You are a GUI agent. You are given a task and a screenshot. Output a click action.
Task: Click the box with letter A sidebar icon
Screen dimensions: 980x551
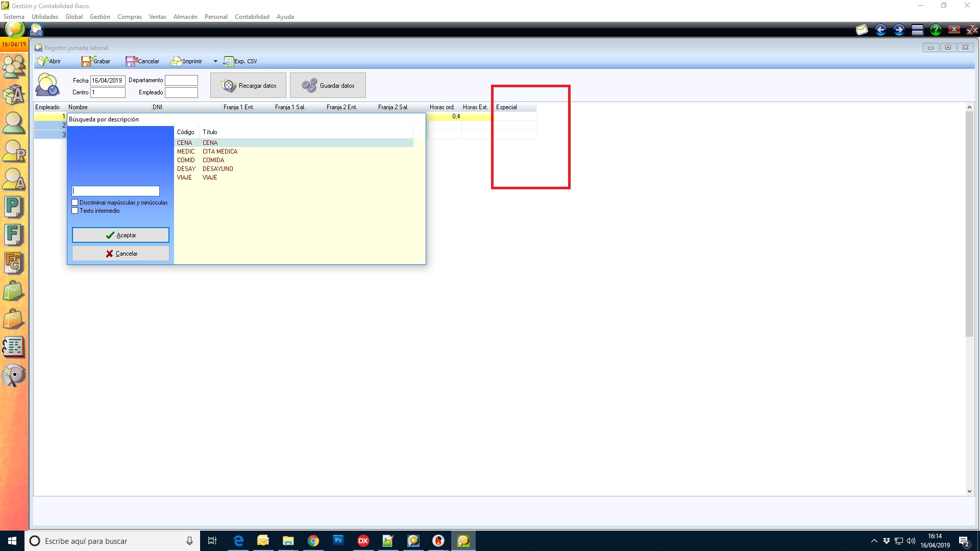click(14, 95)
